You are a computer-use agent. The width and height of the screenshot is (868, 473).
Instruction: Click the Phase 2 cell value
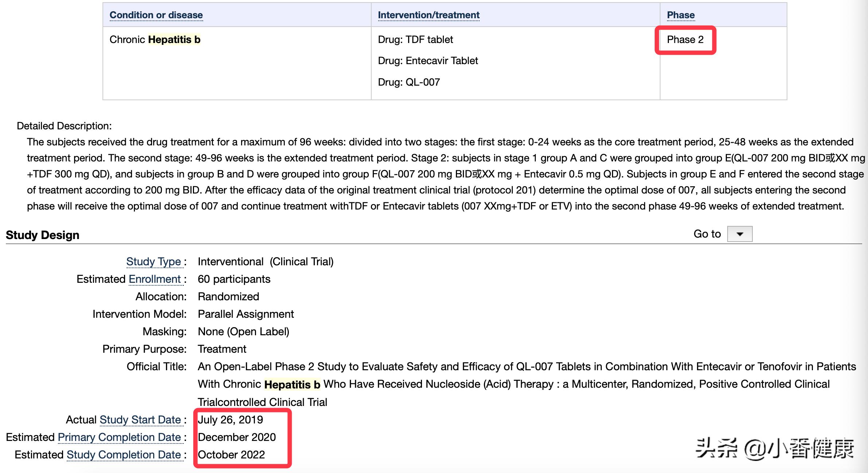tap(685, 39)
